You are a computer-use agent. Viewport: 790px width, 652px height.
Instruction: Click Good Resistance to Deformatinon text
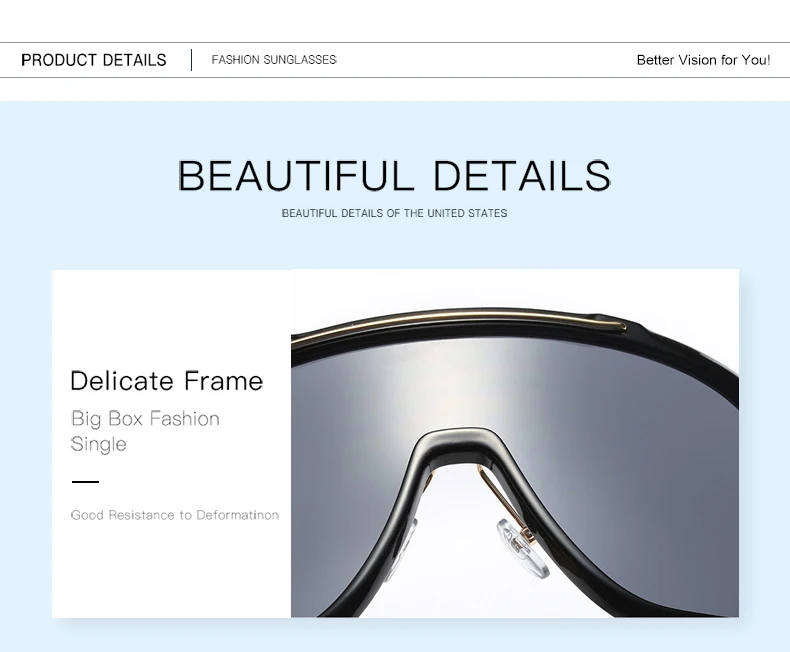[175, 515]
